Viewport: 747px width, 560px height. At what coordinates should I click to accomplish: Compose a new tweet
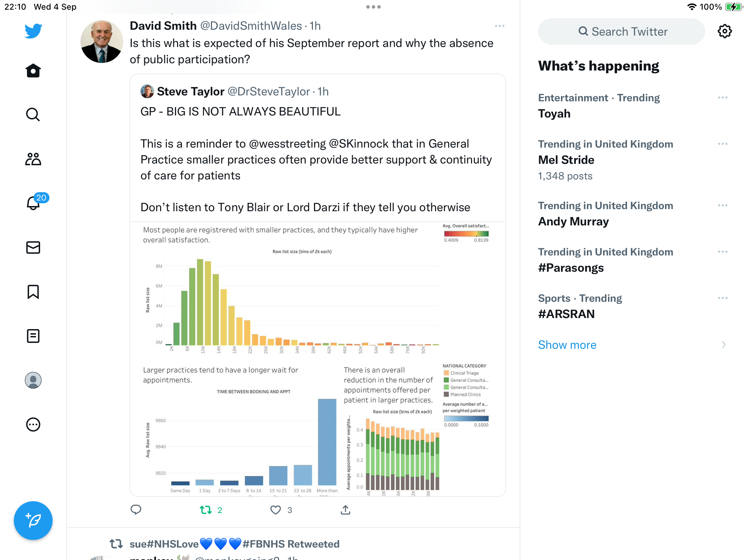pos(33,521)
